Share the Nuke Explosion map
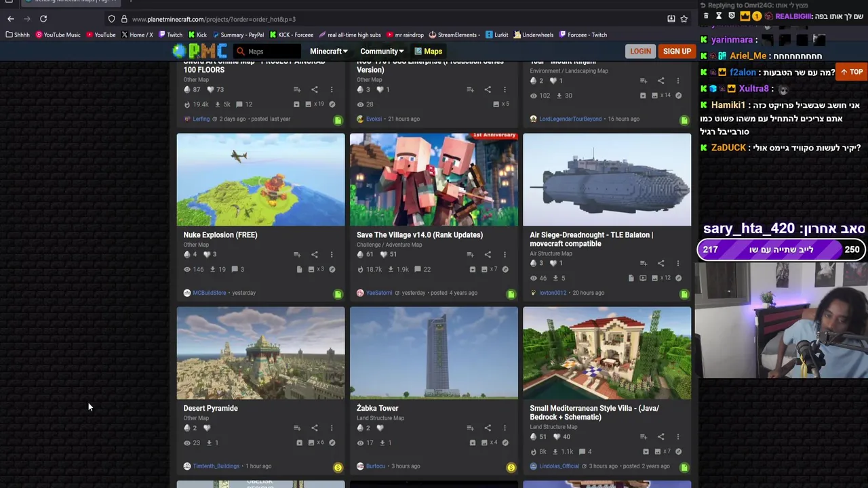The height and width of the screenshot is (488, 868). (x=314, y=254)
